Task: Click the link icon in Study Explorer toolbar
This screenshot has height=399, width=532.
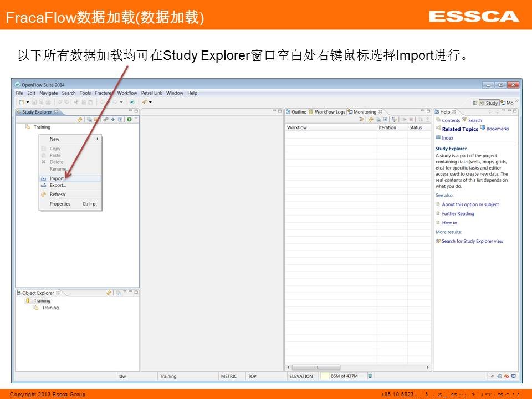Action: tap(105, 119)
